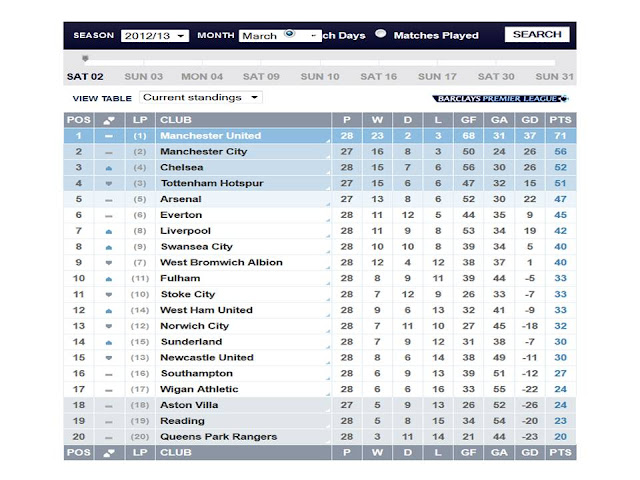Viewport: 640px width, 480px height.
Task: Click the timeline slider handle above dates
Action: click(x=85, y=59)
